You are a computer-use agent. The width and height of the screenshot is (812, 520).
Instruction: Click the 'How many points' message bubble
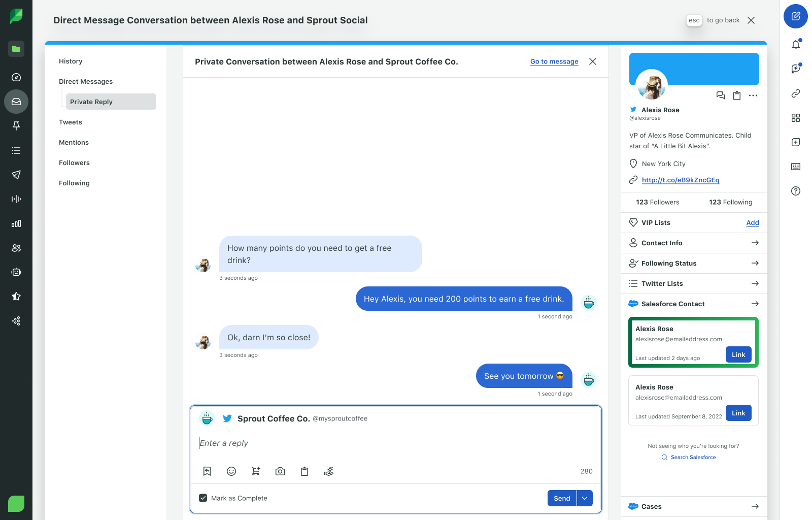(321, 254)
